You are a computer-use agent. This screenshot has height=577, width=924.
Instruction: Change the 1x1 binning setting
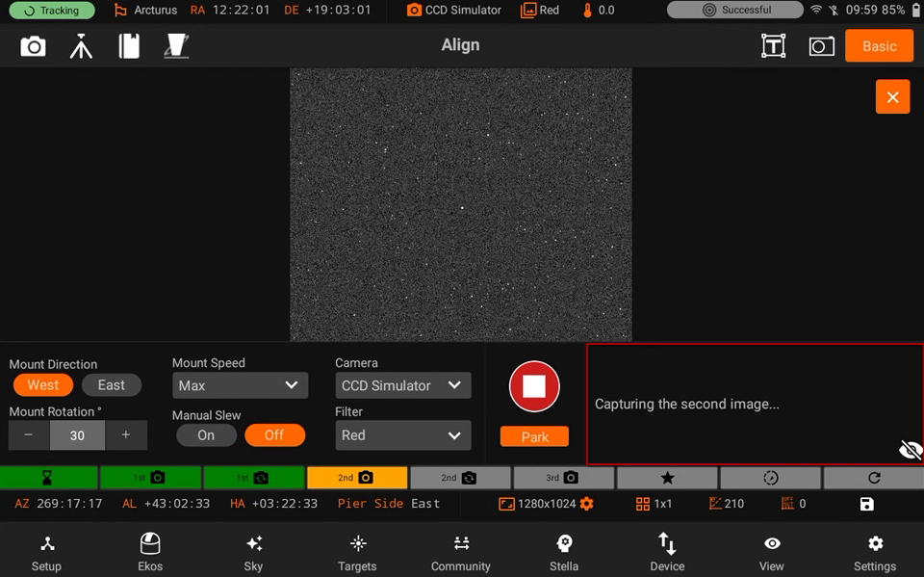click(654, 504)
